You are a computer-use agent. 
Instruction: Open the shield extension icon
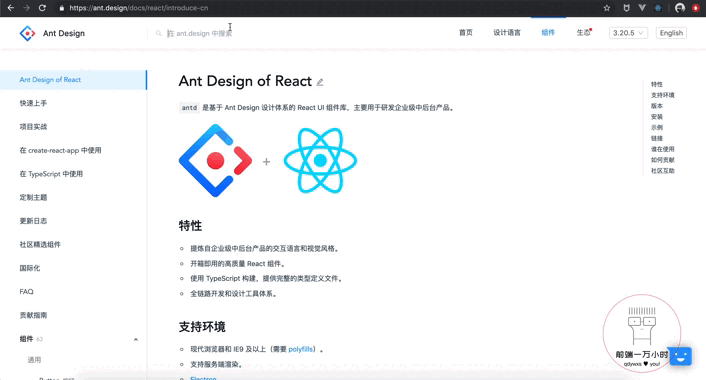pos(626,8)
